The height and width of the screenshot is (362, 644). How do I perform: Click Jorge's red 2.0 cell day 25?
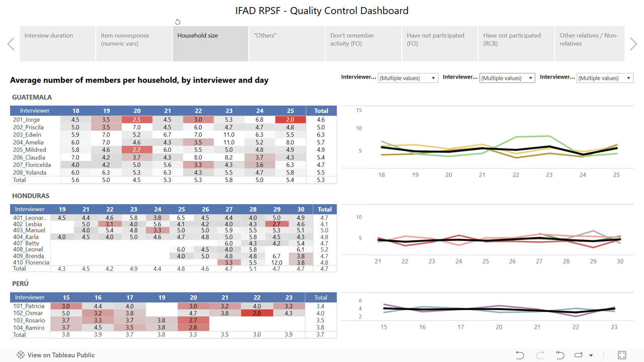[x=290, y=120]
